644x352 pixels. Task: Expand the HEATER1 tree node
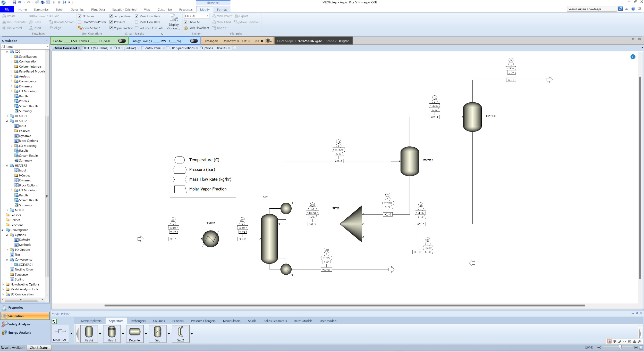pyautogui.click(x=7, y=116)
